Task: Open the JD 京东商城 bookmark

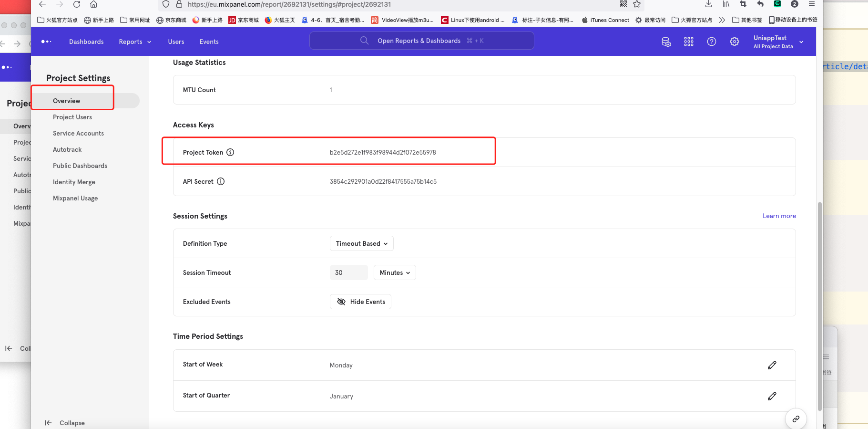Action: click(244, 20)
